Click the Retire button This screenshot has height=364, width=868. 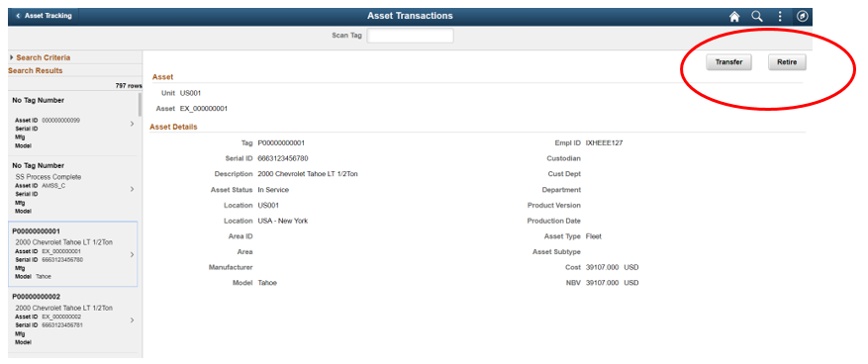pyautogui.click(x=787, y=62)
